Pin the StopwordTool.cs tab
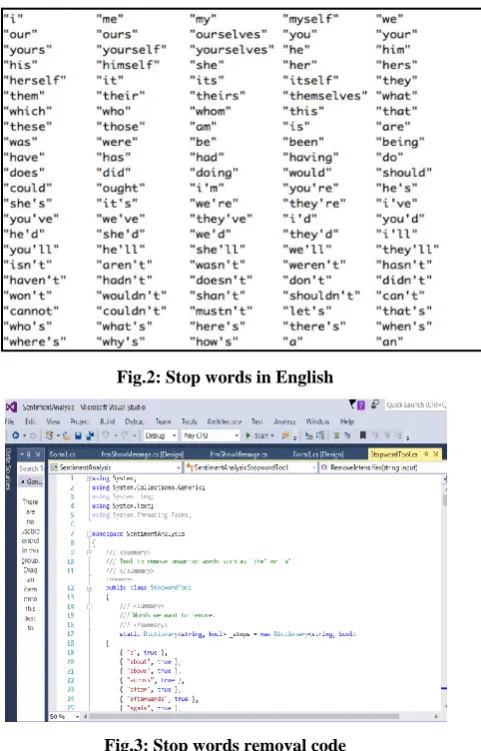Viewport: 481px width, 751px height. pyautogui.click(x=426, y=454)
